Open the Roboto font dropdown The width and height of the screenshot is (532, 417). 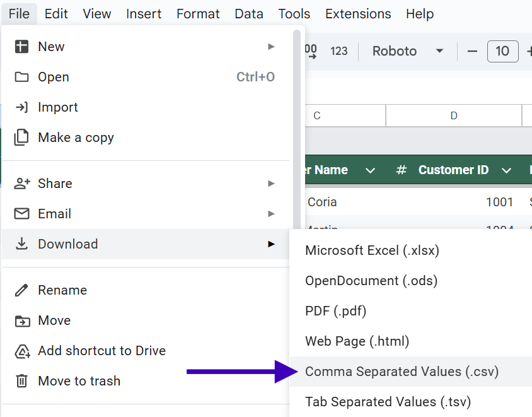pyautogui.click(x=408, y=51)
